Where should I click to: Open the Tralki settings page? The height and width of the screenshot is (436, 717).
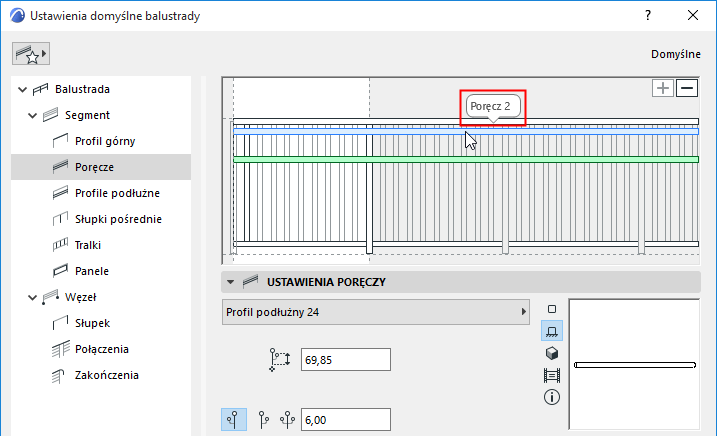88,245
